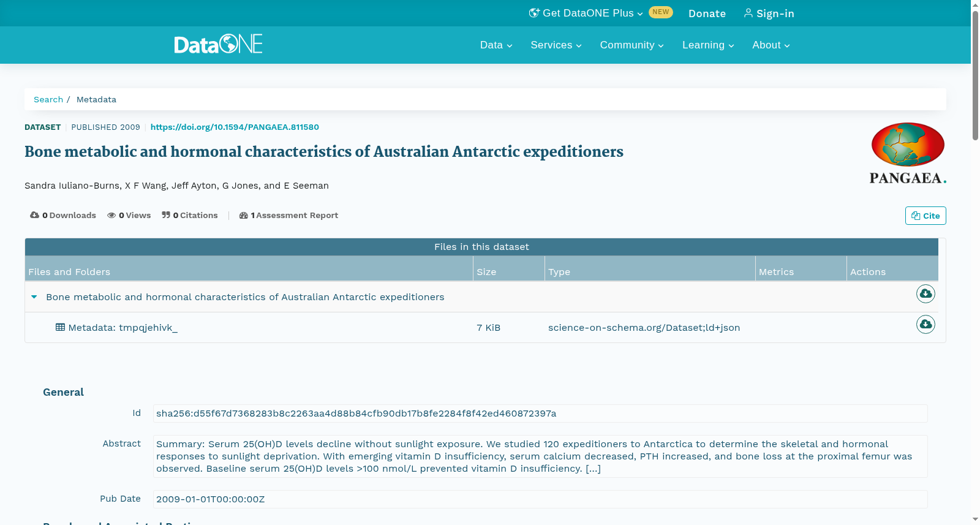The height and width of the screenshot is (525, 980).
Task: Open the PANGAEA DOI link
Action: pos(235,127)
